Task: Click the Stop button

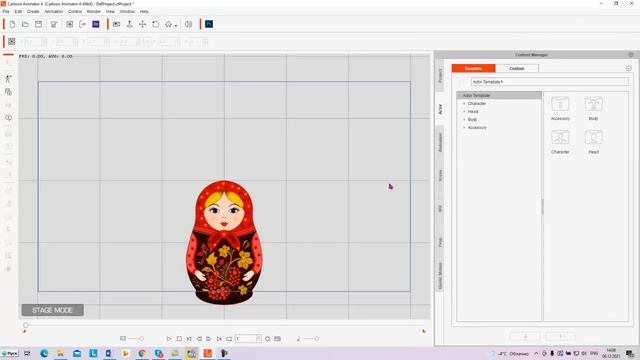Action: [x=179, y=339]
